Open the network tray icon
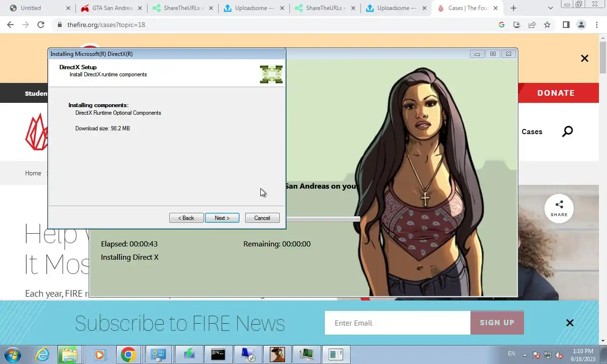The image size is (607, 364). point(548,355)
